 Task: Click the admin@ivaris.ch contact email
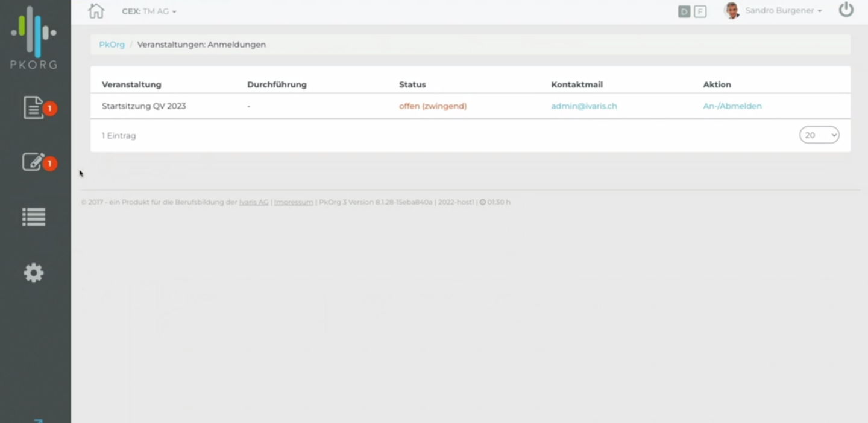tap(583, 106)
